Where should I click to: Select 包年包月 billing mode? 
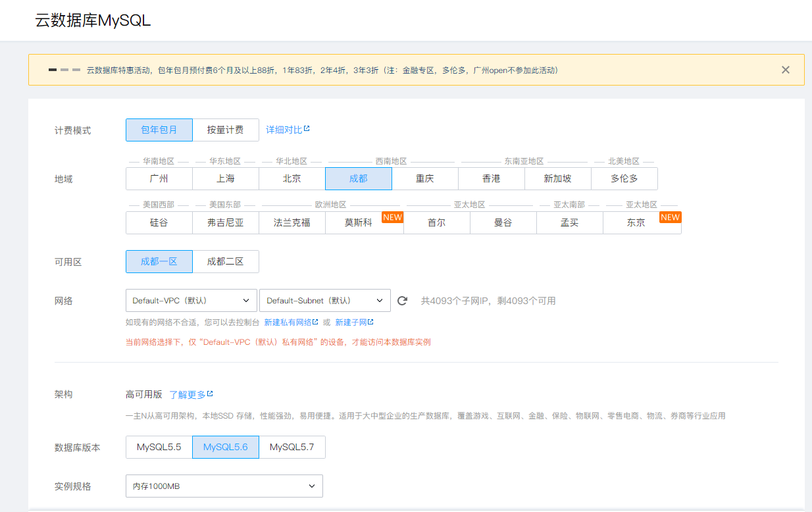point(159,130)
